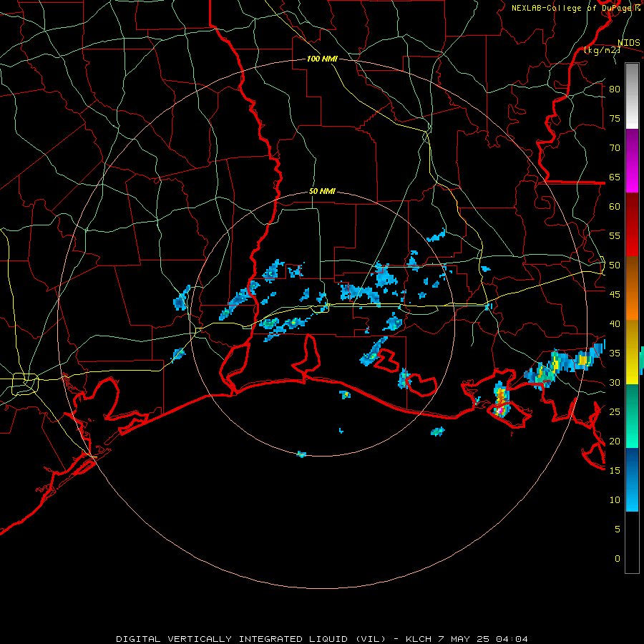Click the 35 value on the color scale

(x=615, y=353)
